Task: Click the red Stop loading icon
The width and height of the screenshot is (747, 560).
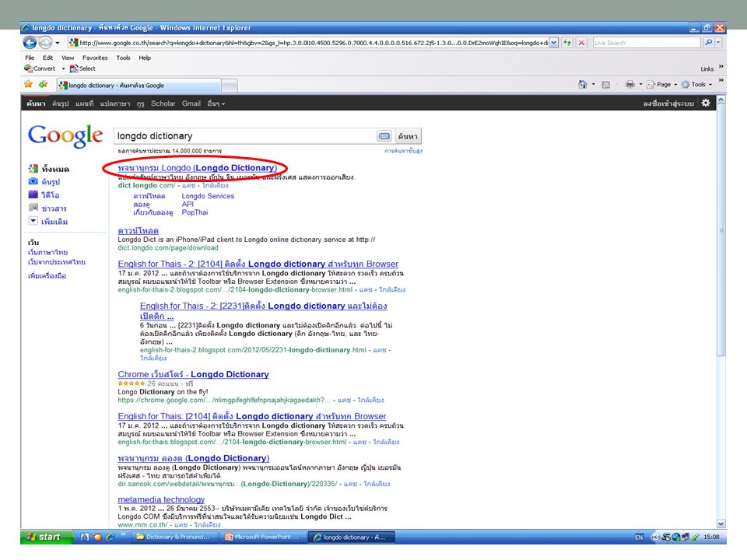Action: click(581, 43)
